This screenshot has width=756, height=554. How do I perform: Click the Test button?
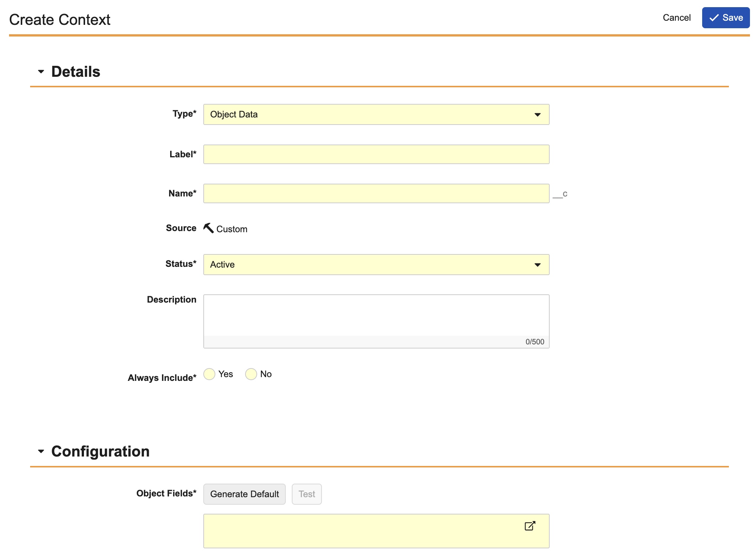306,494
